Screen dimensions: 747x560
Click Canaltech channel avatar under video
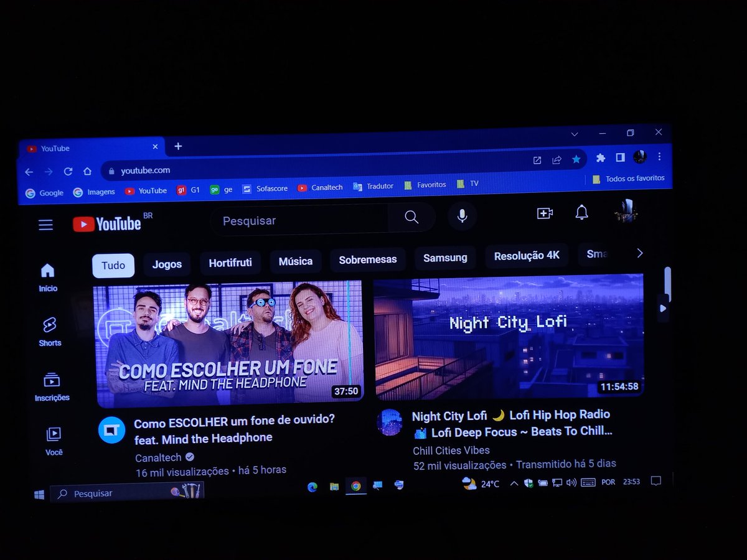point(112,430)
